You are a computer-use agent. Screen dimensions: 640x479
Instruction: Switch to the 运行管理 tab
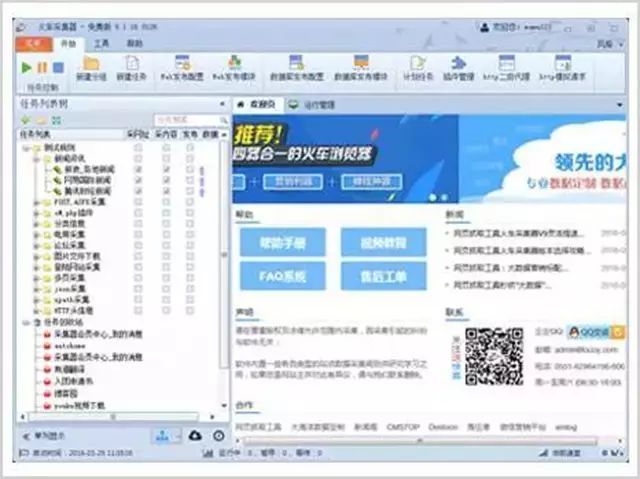click(x=319, y=103)
